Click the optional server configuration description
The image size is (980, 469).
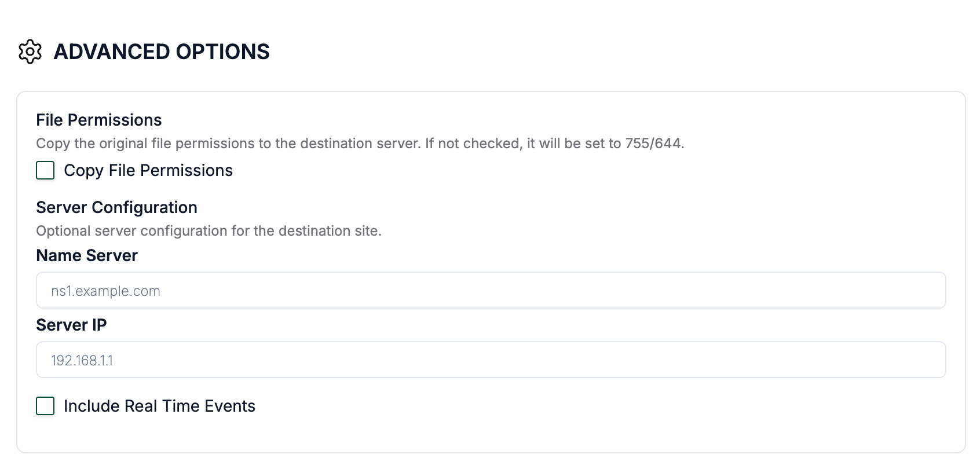209,230
